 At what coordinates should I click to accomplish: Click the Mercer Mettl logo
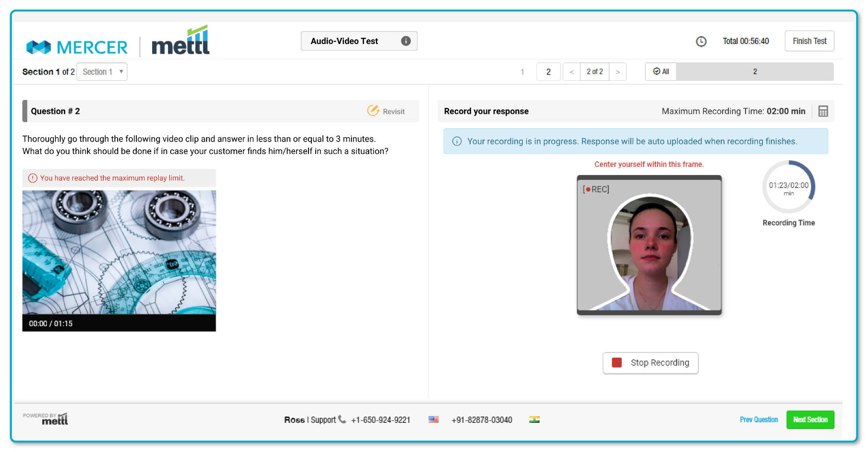118,43
